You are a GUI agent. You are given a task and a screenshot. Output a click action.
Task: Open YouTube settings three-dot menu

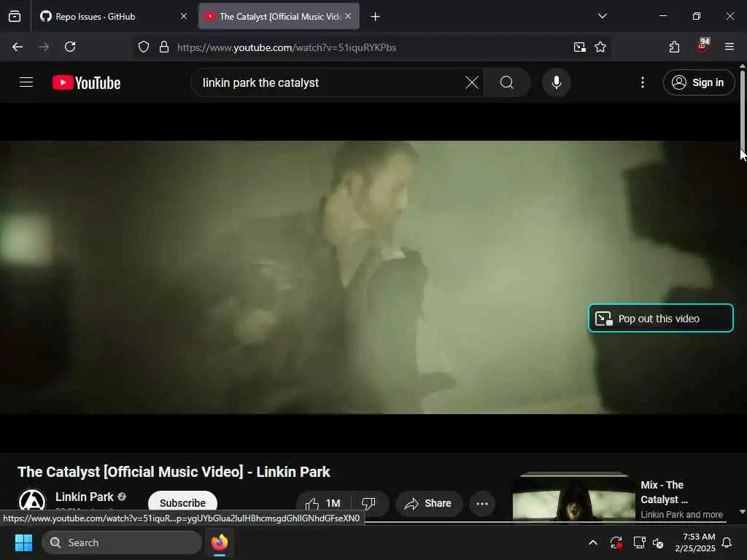tap(643, 83)
